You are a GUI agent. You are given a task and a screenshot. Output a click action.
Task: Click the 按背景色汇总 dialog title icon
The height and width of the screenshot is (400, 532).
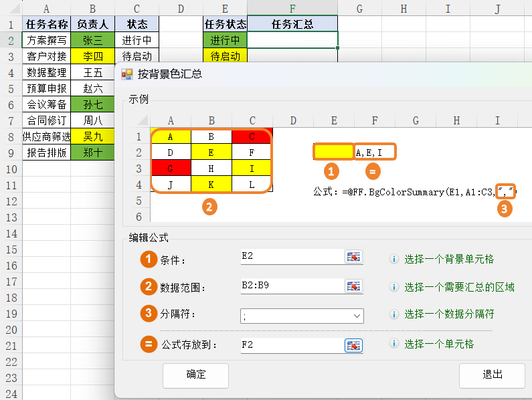coord(127,74)
